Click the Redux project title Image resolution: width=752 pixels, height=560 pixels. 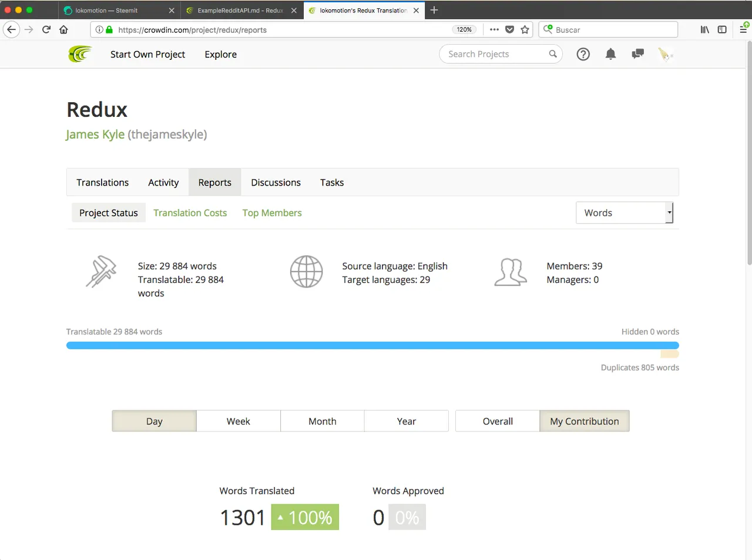pos(97,110)
